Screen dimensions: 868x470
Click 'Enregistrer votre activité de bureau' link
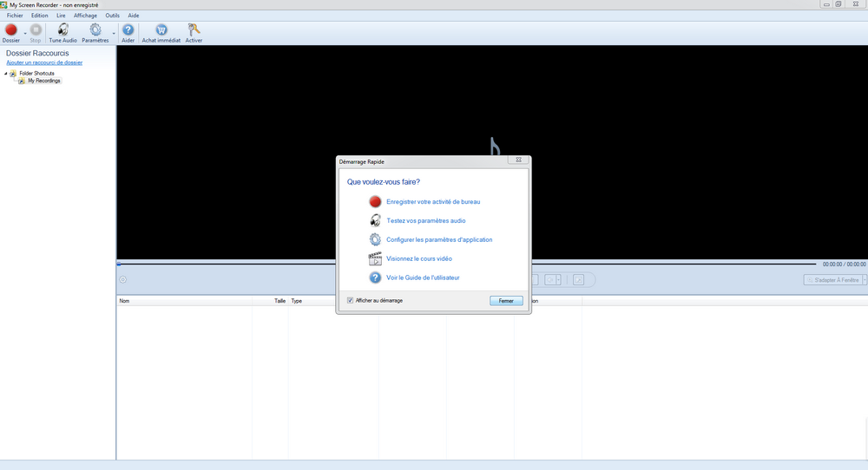click(x=433, y=202)
